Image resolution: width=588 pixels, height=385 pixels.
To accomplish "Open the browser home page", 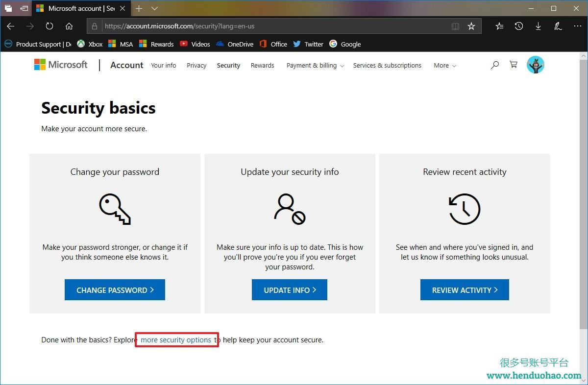I will [x=69, y=26].
